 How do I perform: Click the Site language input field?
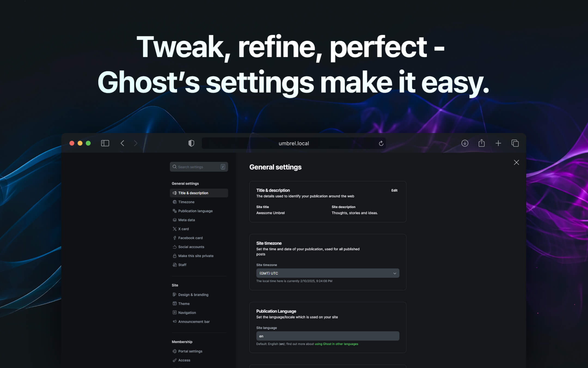point(327,336)
